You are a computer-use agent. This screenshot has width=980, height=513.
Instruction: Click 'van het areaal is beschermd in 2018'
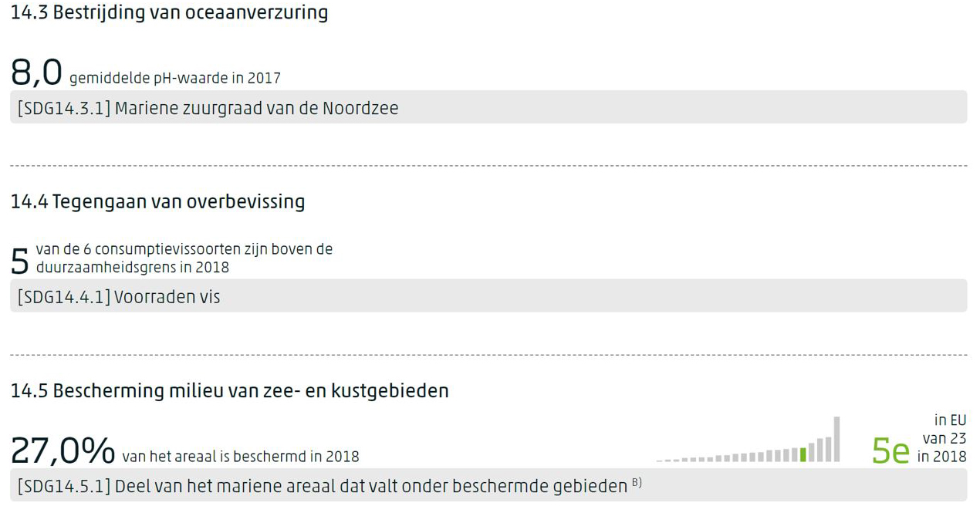click(240, 457)
